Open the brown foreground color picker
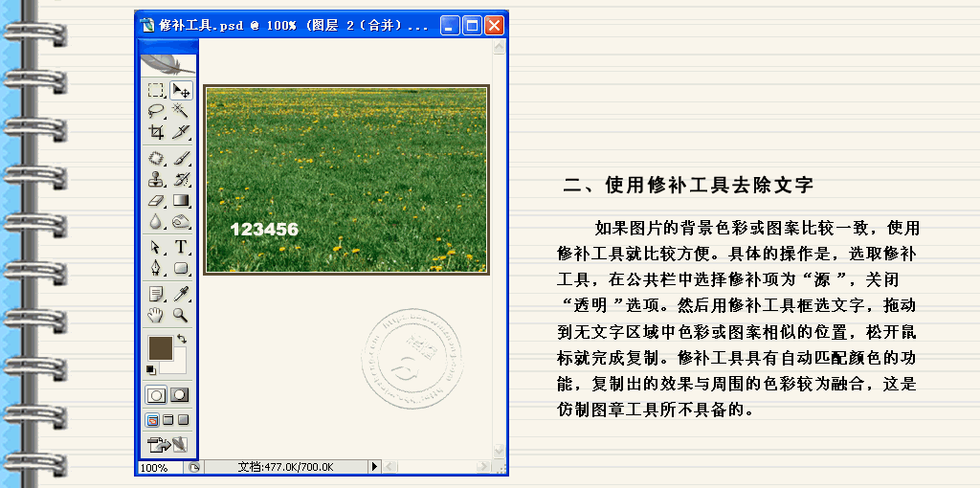Image resolution: width=980 pixels, height=488 pixels. point(160,347)
